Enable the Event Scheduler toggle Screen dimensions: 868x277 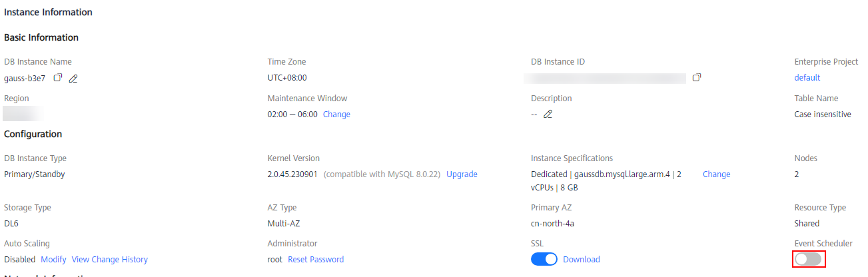click(x=808, y=259)
